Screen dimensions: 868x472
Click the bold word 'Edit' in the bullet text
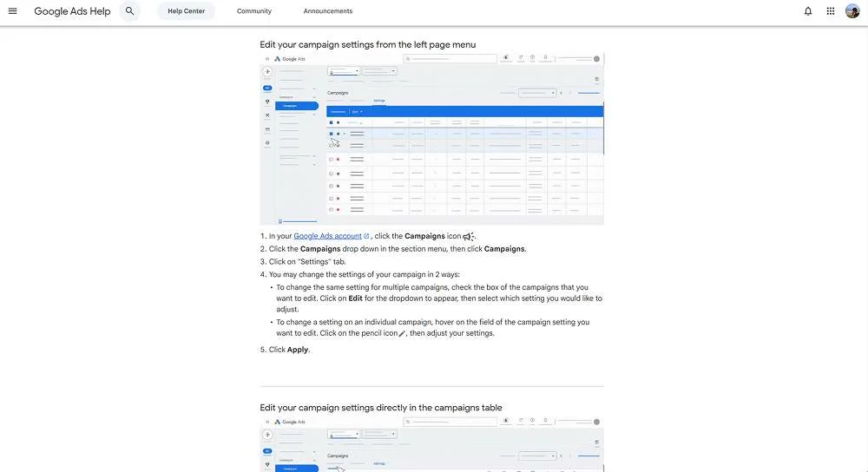pyautogui.click(x=355, y=298)
